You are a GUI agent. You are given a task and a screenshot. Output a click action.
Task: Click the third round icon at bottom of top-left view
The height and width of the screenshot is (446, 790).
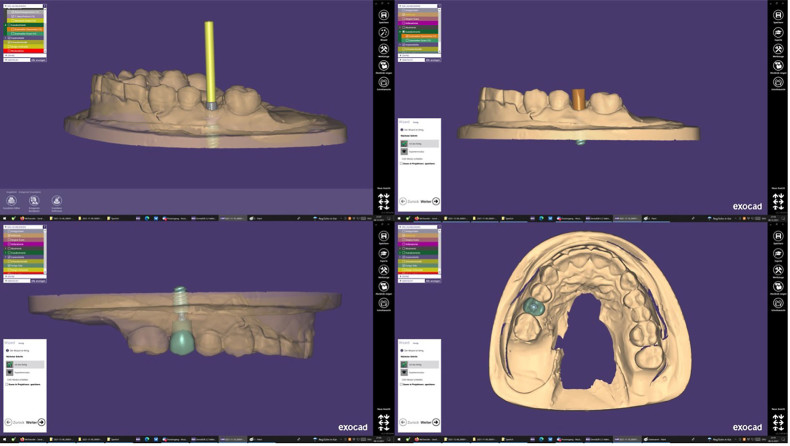tap(56, 201)
